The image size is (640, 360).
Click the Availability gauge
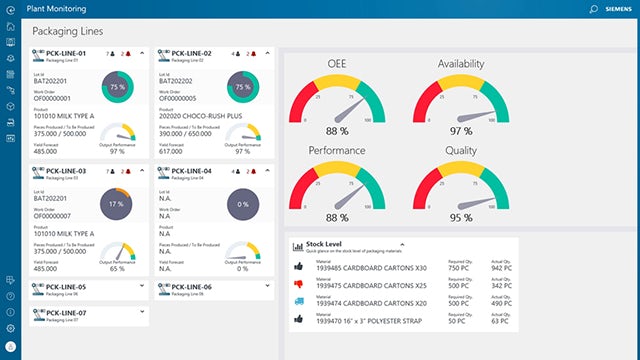461,98
